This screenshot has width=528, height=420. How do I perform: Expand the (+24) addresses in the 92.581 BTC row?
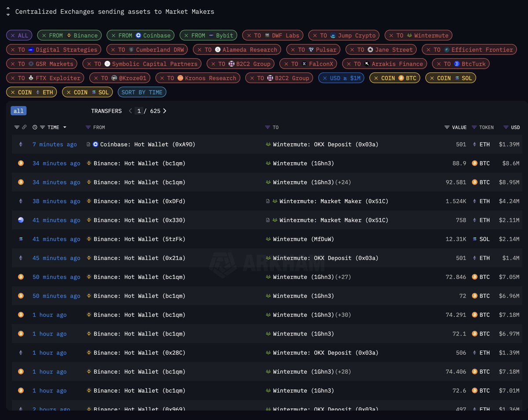click(343, 182)
